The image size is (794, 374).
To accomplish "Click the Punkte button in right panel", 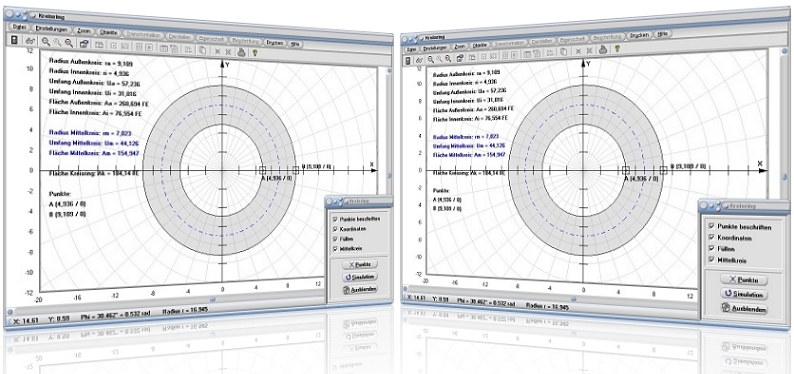I will [743, 279].
